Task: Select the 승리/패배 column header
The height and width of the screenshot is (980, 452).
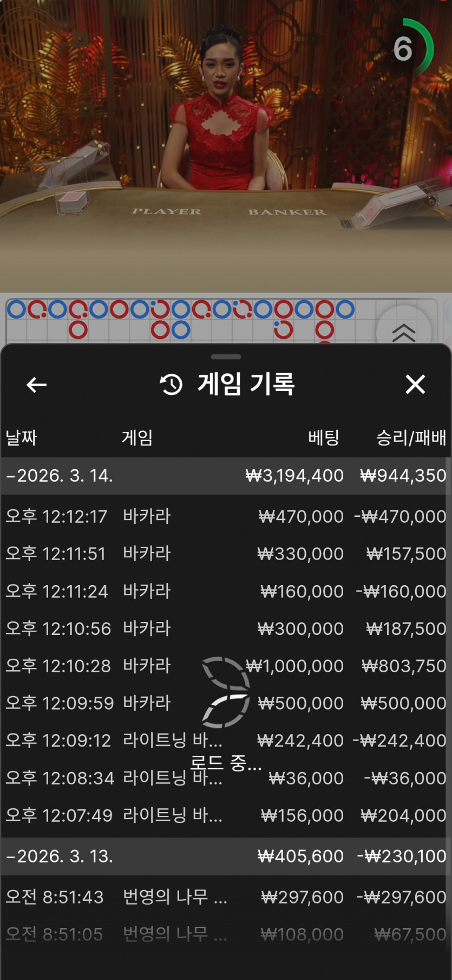Action: pos(411,437)
